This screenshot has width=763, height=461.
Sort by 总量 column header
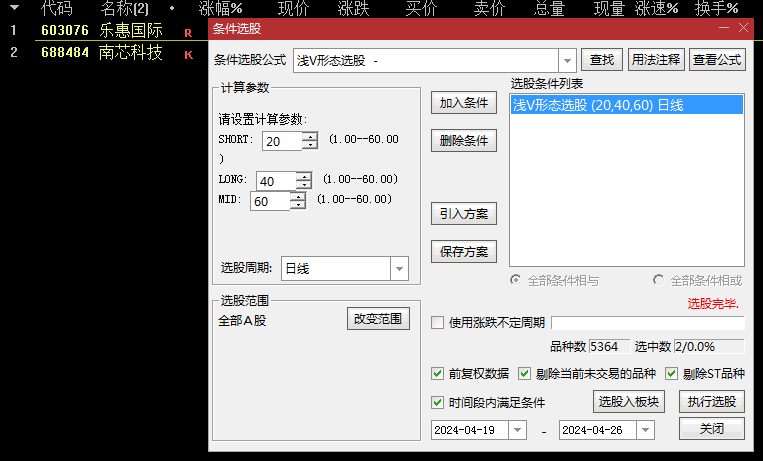tap(549, 8)
